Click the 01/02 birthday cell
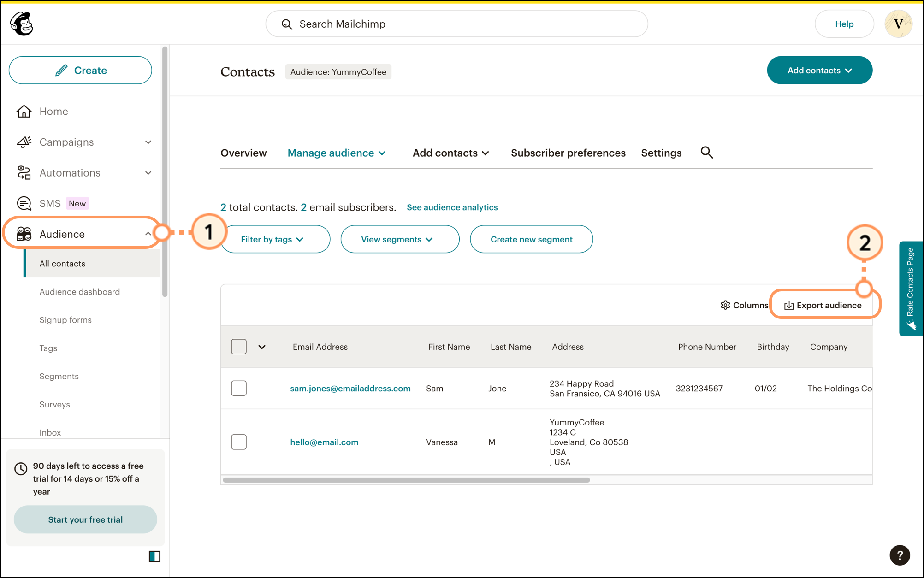Image resolution: width=924 pixels, height=578 pixels. [x=765, y=389]
